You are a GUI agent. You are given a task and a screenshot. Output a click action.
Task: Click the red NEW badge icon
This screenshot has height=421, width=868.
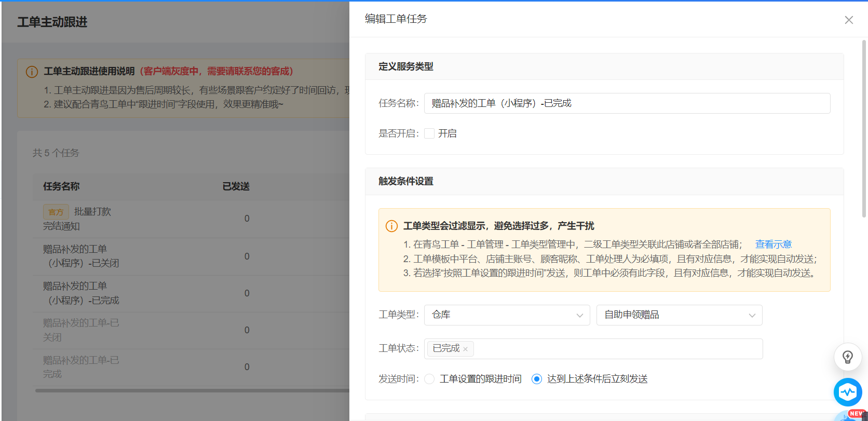856,414
